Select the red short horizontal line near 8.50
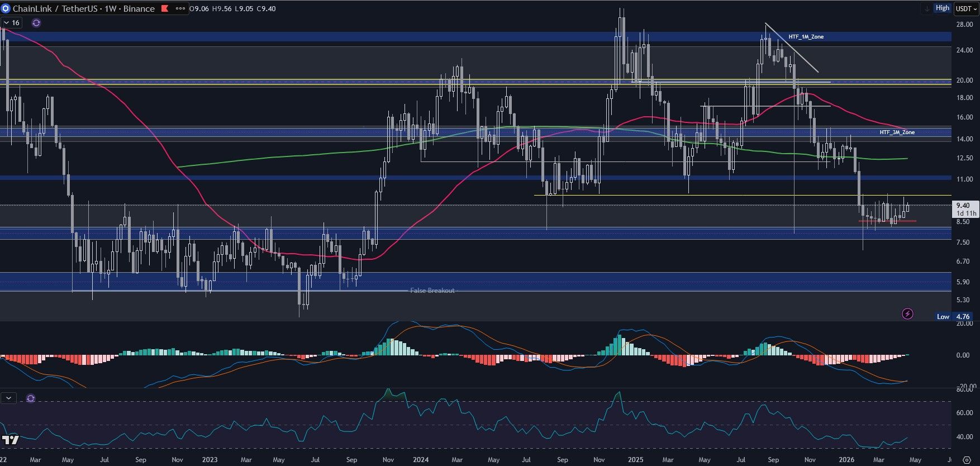980x466 pixels. [887, 221]
